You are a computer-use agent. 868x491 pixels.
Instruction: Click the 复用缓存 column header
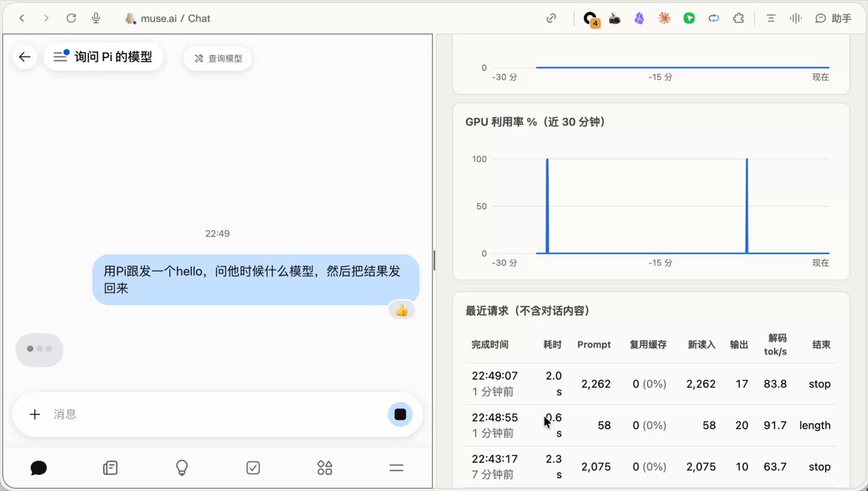(650, 344)
